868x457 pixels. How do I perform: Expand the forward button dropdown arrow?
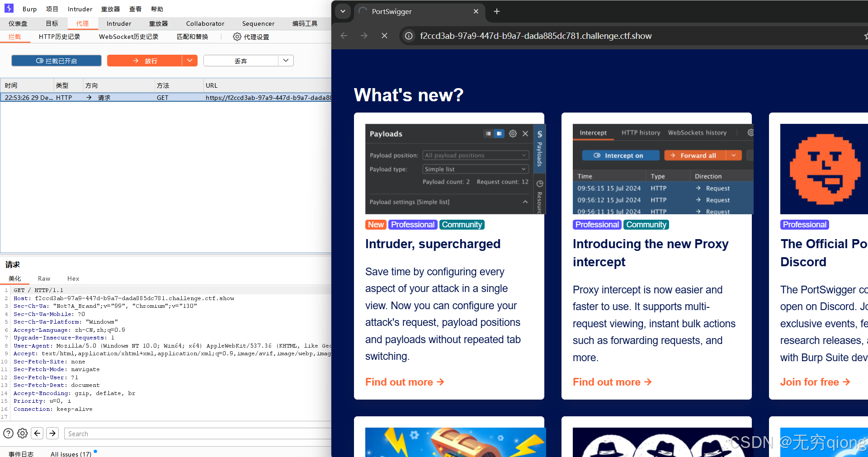(190, 61)
